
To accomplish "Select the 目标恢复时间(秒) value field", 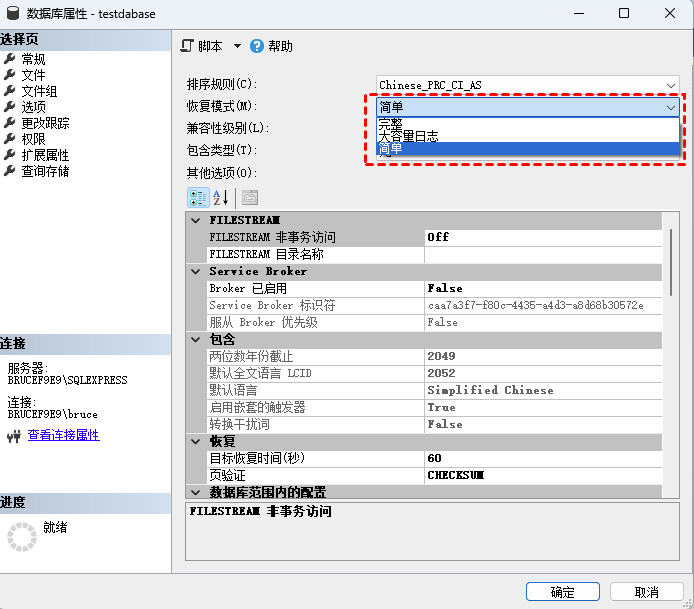I will [540, 458].
